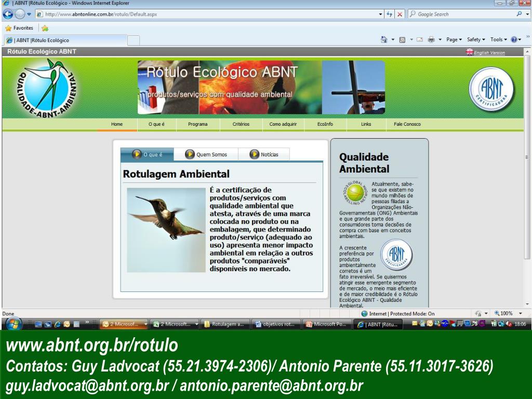Click the browser Back arrow button

tap(8, 14)
